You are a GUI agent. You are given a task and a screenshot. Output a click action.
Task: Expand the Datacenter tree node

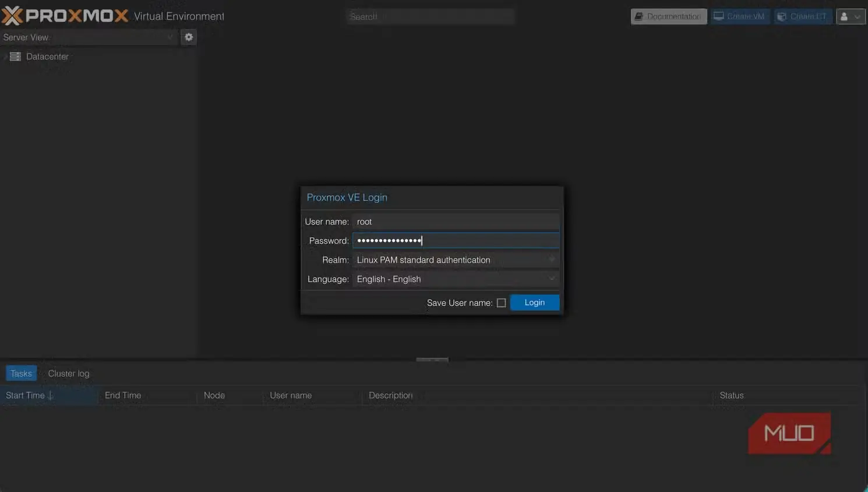click(x=5, y=57)
